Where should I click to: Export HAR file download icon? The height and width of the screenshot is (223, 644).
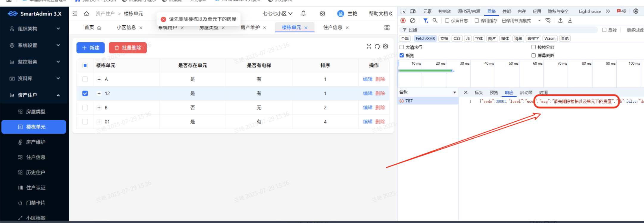point(570,20)
